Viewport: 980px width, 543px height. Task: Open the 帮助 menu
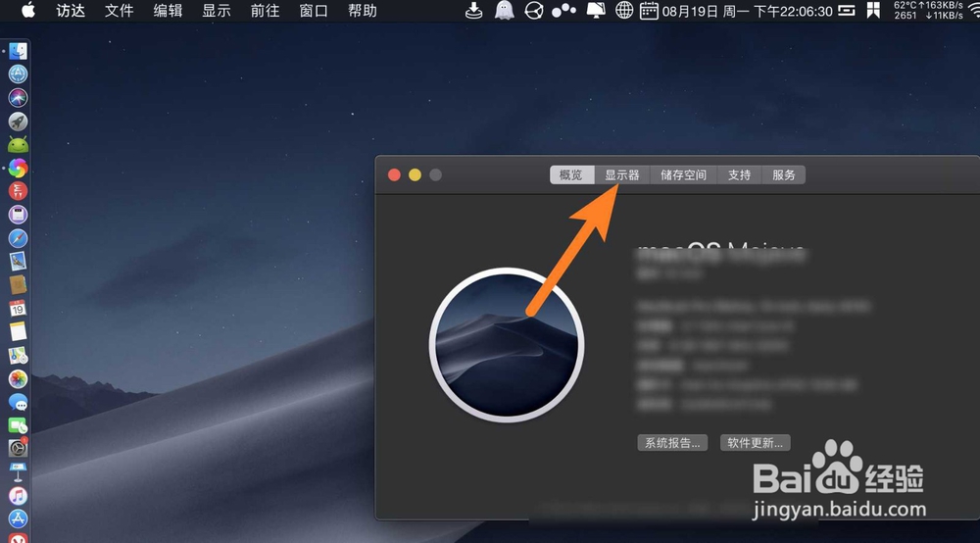coord(363,11)
